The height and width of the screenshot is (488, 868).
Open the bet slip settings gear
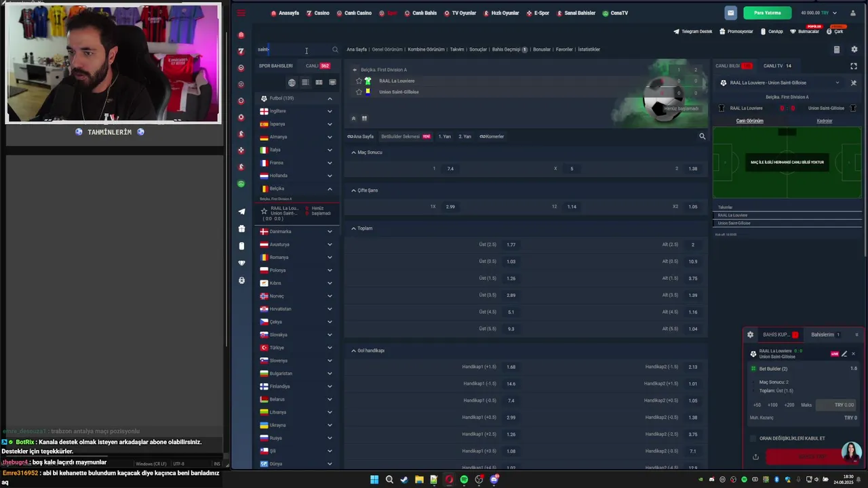coord(750,335)
